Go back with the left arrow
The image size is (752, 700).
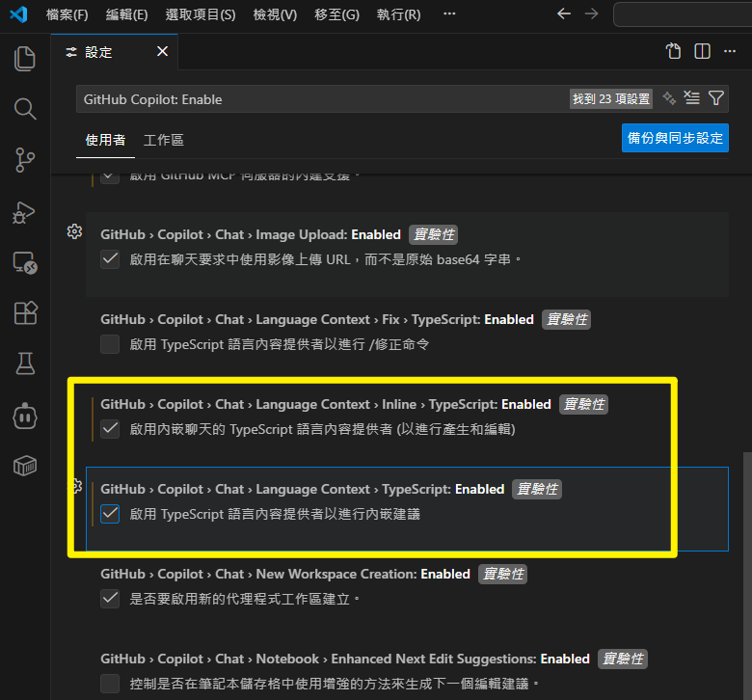click(564, 13)
